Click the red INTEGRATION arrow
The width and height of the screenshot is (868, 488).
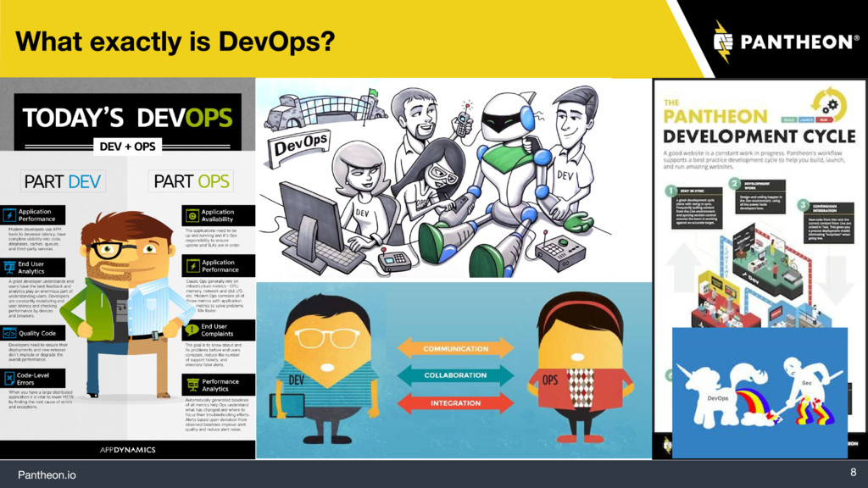pos(455,402)
